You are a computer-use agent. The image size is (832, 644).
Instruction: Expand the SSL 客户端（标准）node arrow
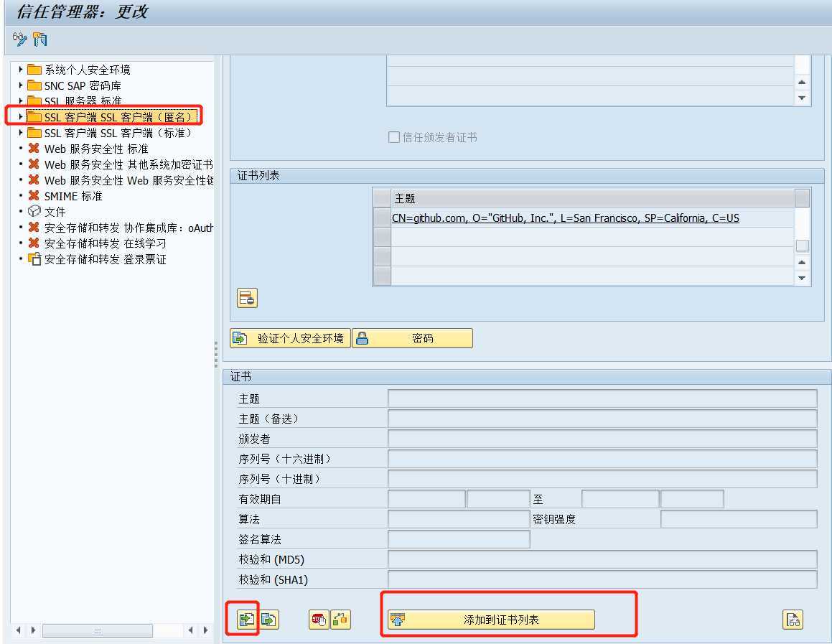click(20, 132)
